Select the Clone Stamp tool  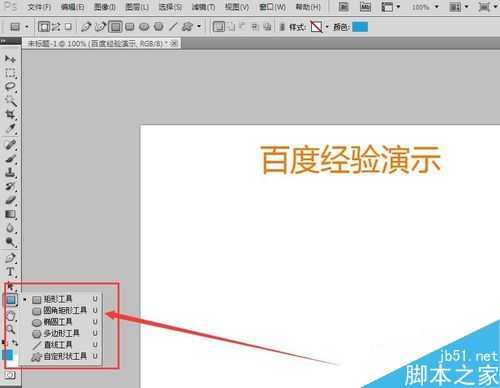point(10,173)
